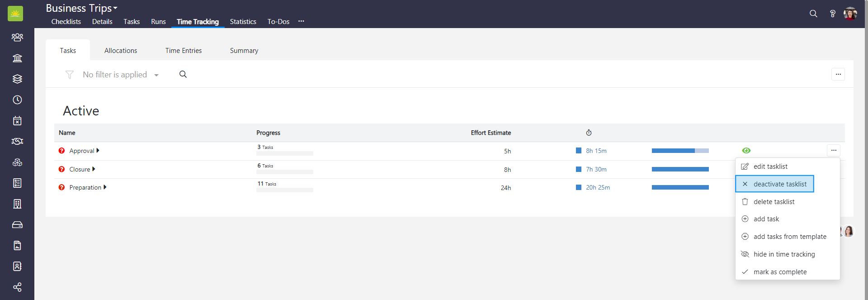Image resolution: width=868 pixels, height=300 pixels.
Task: Select deactivate tasklist from the context menu
Action: pyautogui.click(x=779, y=184)
